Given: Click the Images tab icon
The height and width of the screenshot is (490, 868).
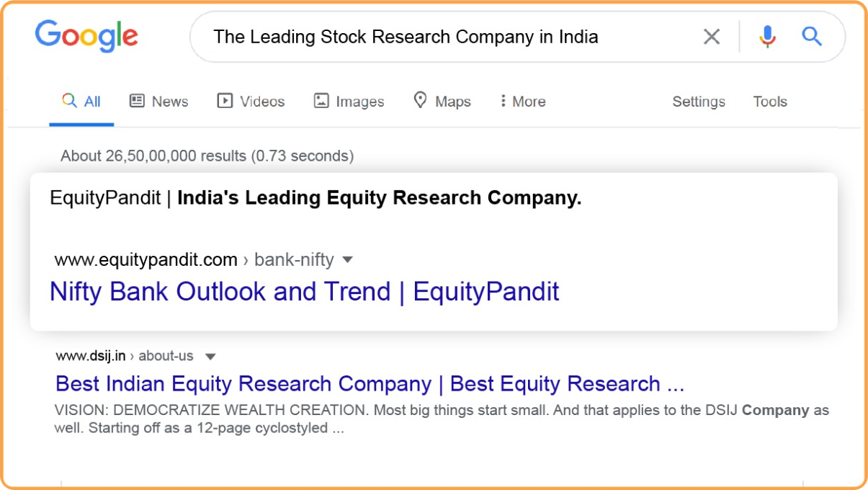Looking at the screenshot, I should click(321, 101).
